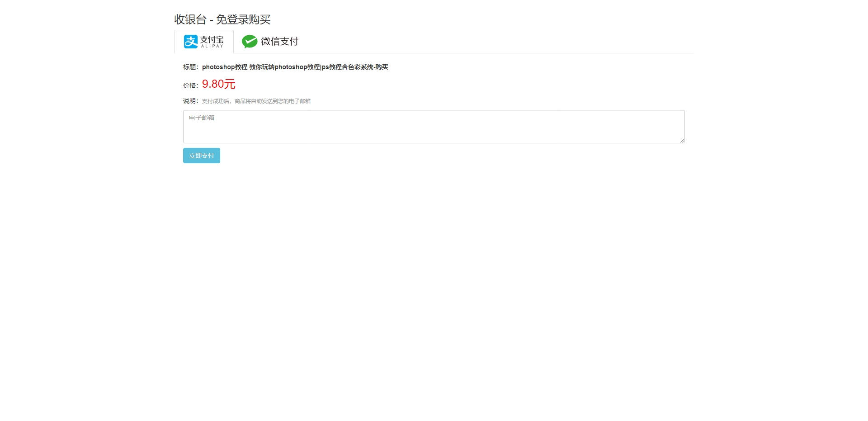Click the 商品将自动发送到您的电子邮箱 note

tap(273, 101)
